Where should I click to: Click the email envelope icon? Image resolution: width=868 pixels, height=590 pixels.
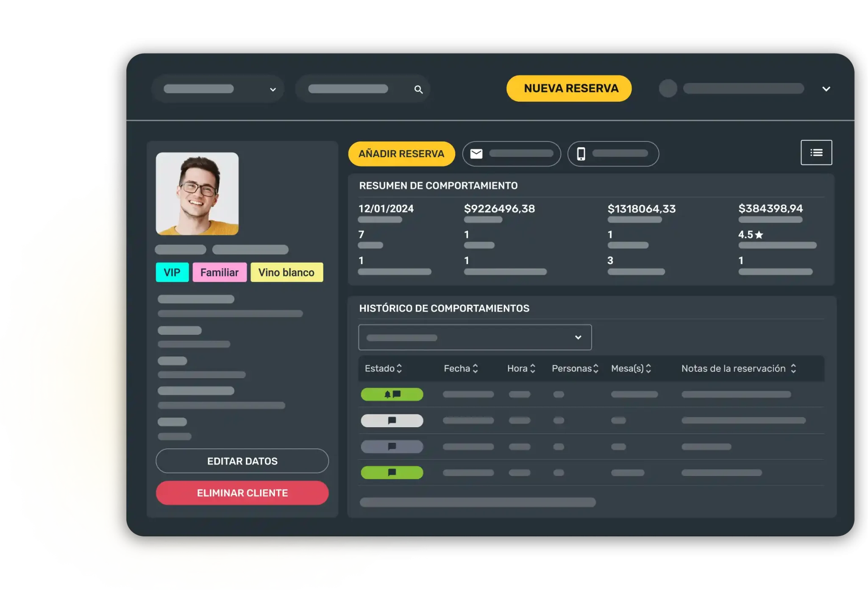pyautogui.click(x=476, y=154)
